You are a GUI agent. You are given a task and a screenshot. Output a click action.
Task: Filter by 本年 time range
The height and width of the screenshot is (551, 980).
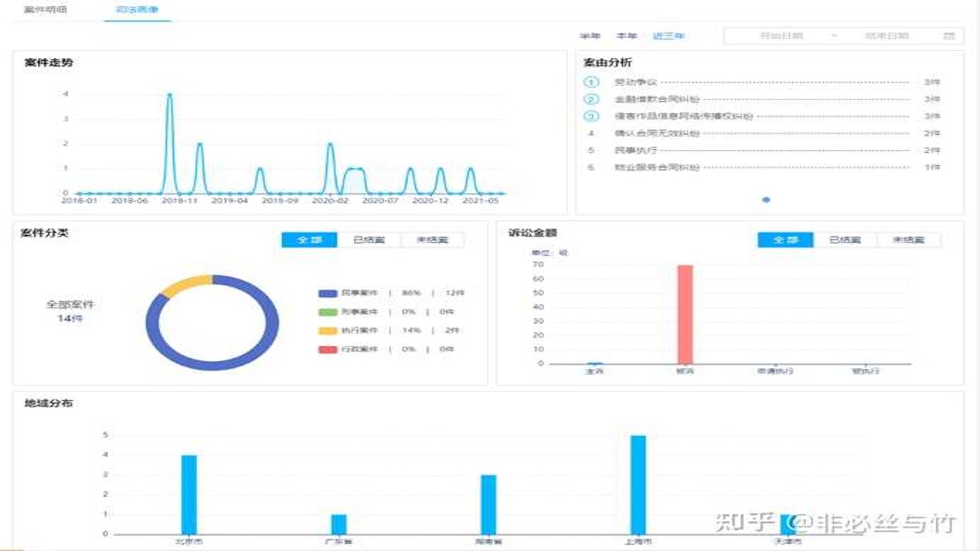tap(626, 36)
